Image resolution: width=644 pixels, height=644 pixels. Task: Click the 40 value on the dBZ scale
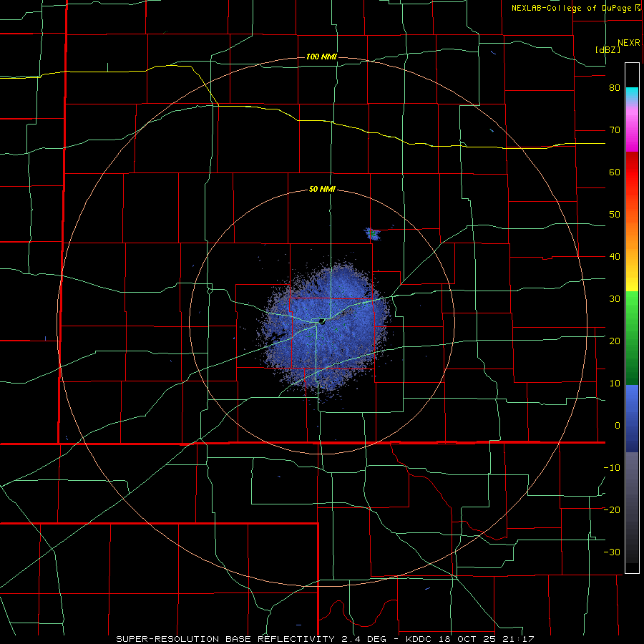click(x=615, y=257)
